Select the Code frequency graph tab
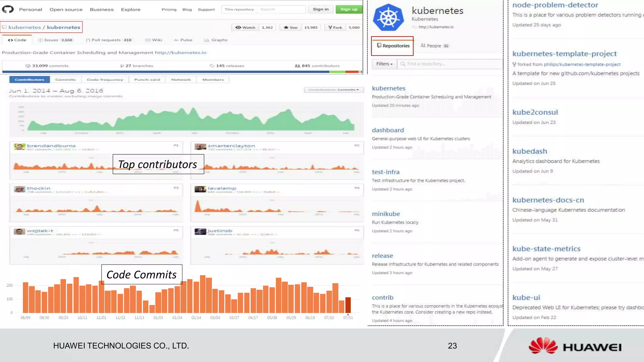Screen dimensions: 644x362 point(105,80)
